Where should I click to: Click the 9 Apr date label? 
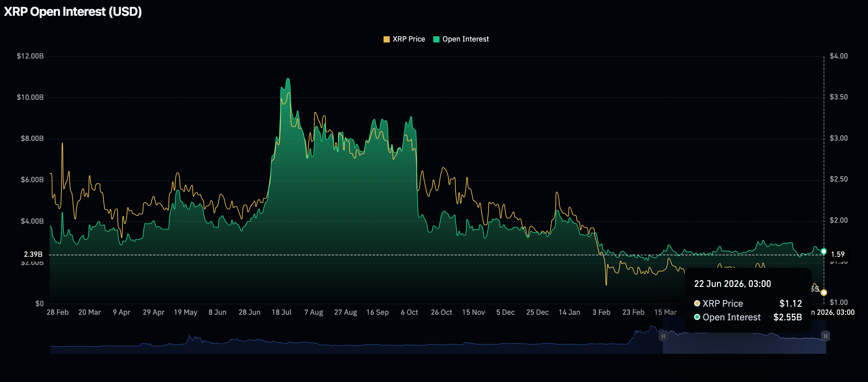point(122,312)
